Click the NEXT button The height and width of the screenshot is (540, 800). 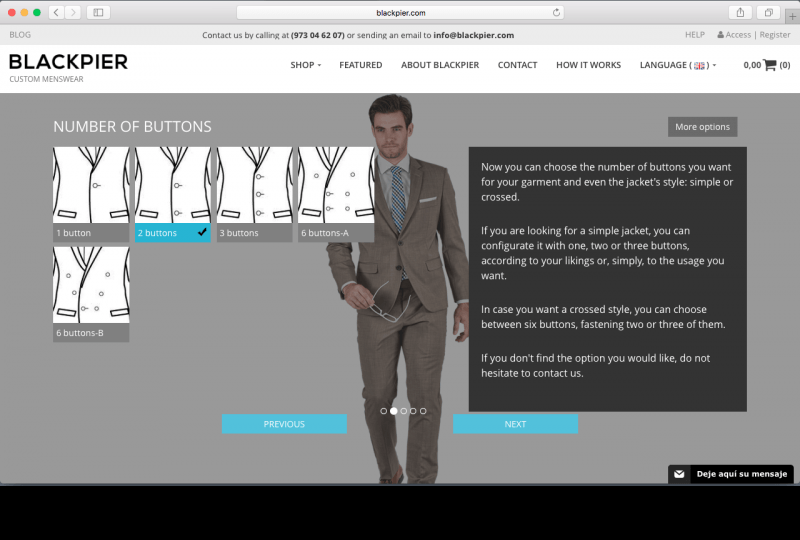tap(515, 424)
